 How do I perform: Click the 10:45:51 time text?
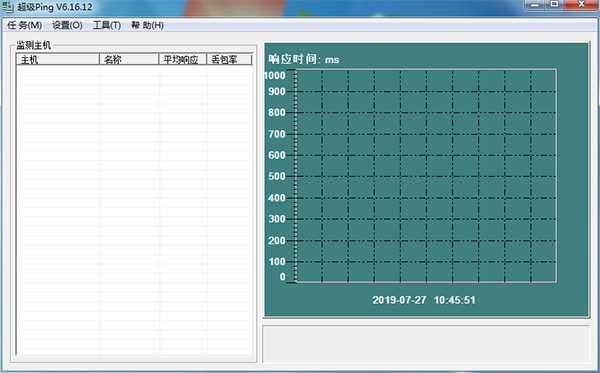455,300
